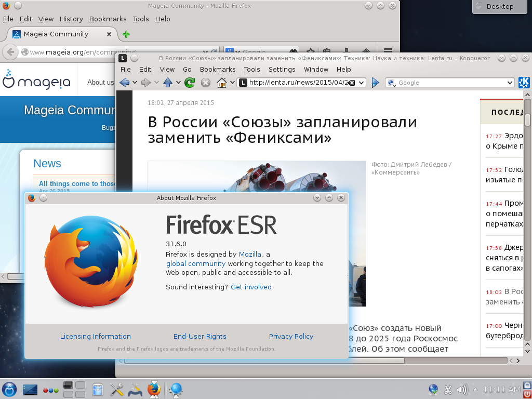Screen dimensions: 532x399
Task: Click the panel clock showing 11:11 AM
Action: pos(501,390)
